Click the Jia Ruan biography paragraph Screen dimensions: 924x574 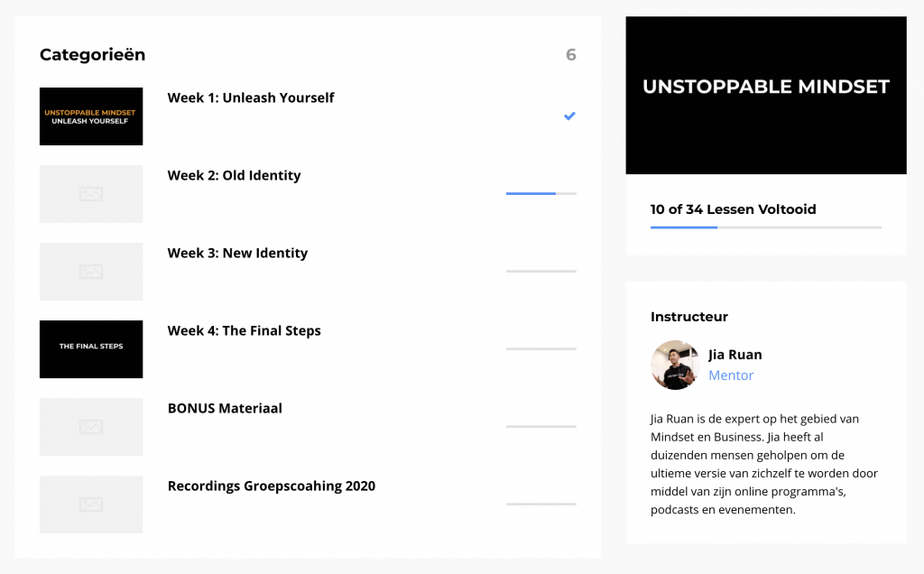pyautogui.click(x=764, y=465)
